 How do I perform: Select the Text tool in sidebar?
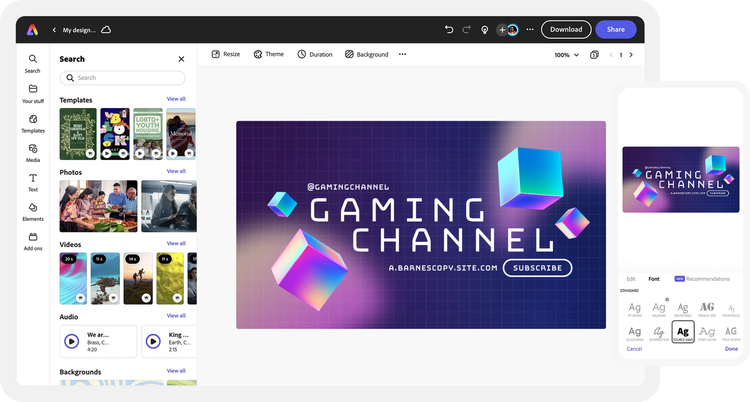point(33,181)
